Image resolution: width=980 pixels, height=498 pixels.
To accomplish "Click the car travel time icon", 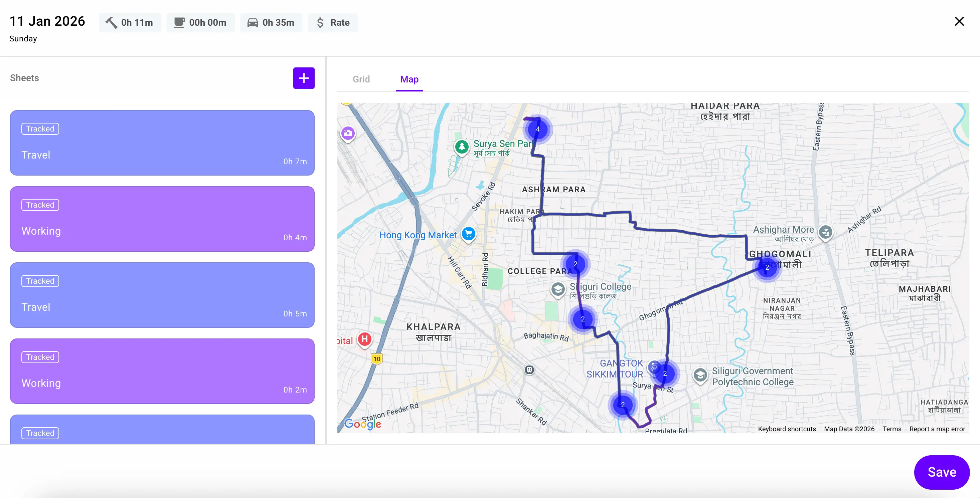I will [253, 23].
